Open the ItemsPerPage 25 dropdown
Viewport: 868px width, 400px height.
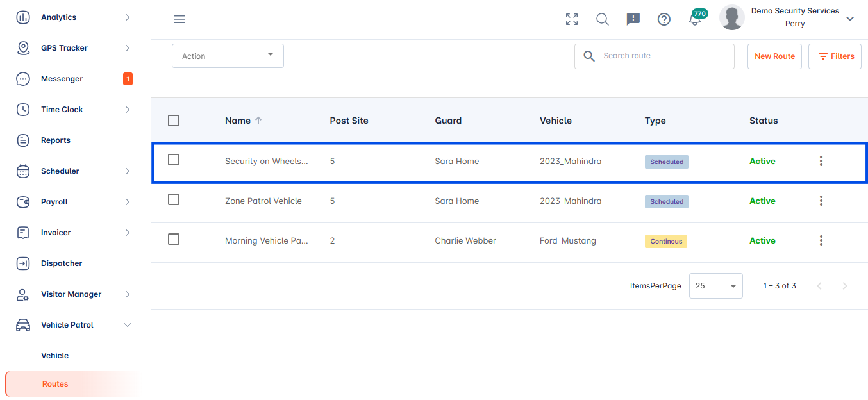(716, 286)
